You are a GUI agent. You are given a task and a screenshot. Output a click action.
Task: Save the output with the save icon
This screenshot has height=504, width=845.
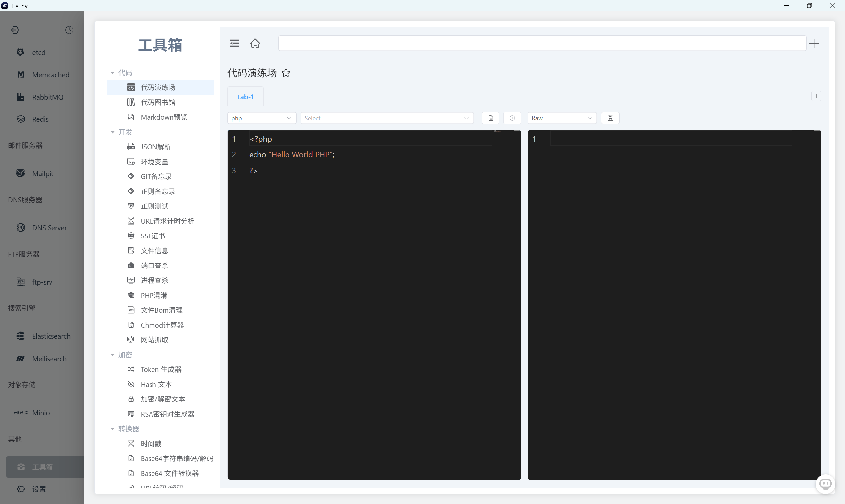[610, 118]
